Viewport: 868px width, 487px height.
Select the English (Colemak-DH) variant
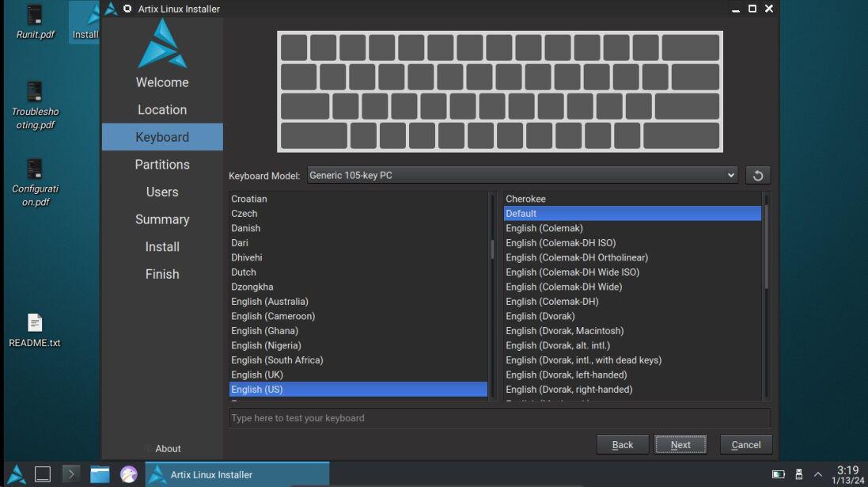pyautogui.click(x=632, y=302)
